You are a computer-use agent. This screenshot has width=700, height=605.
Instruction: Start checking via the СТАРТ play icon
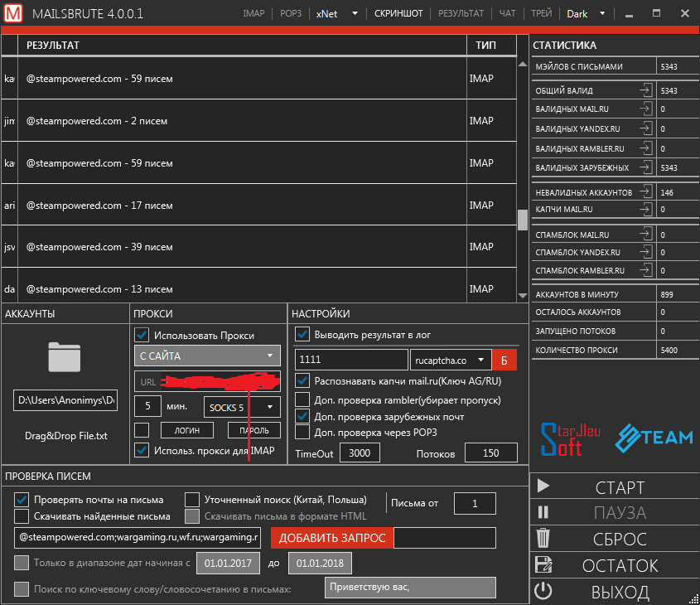click(543, 487)
